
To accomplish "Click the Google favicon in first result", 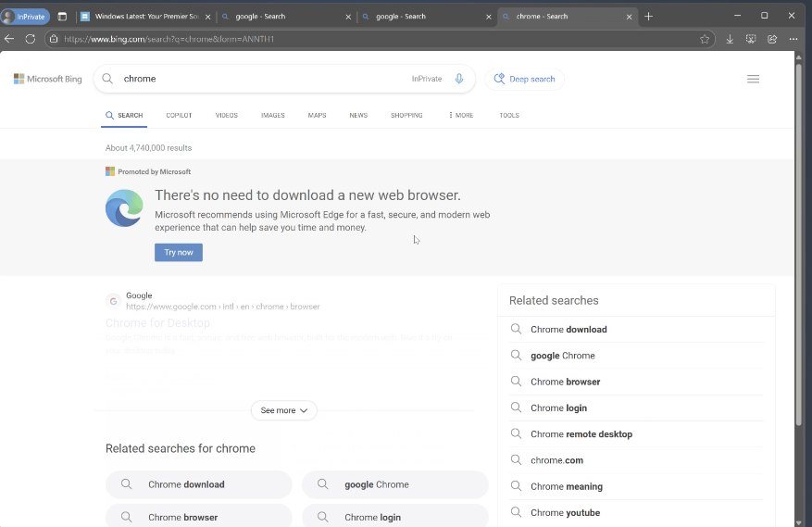I will tap(113, 301).
